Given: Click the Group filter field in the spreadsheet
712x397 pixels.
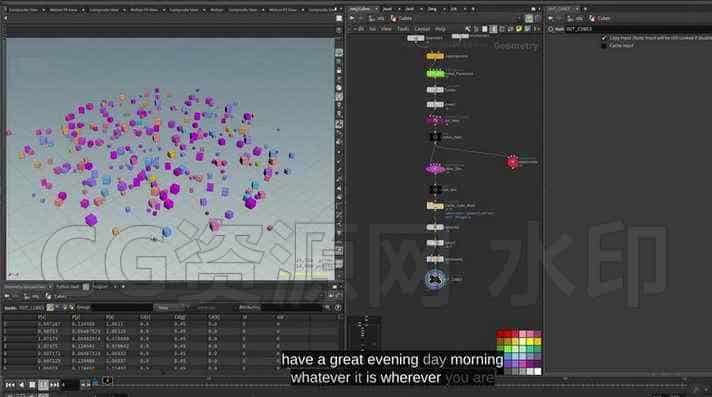Looking at the screenshot, I should click(x=122, y=308).
